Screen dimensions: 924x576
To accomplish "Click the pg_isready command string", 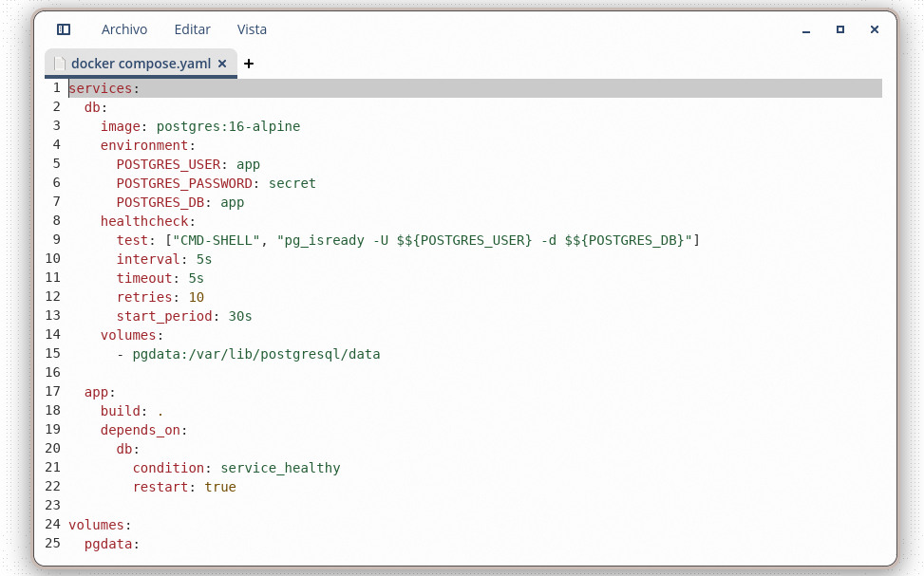I will (484, 240).
